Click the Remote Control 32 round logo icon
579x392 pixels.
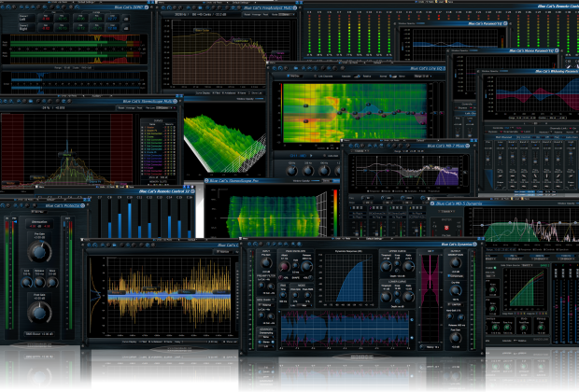click(x=192, y=191)
